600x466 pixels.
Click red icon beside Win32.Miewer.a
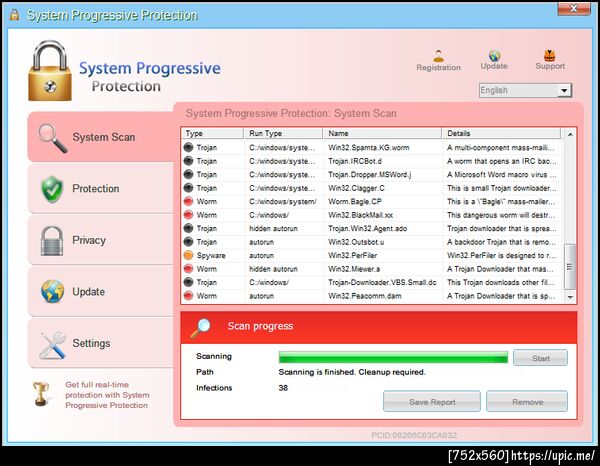click(188, 269)
